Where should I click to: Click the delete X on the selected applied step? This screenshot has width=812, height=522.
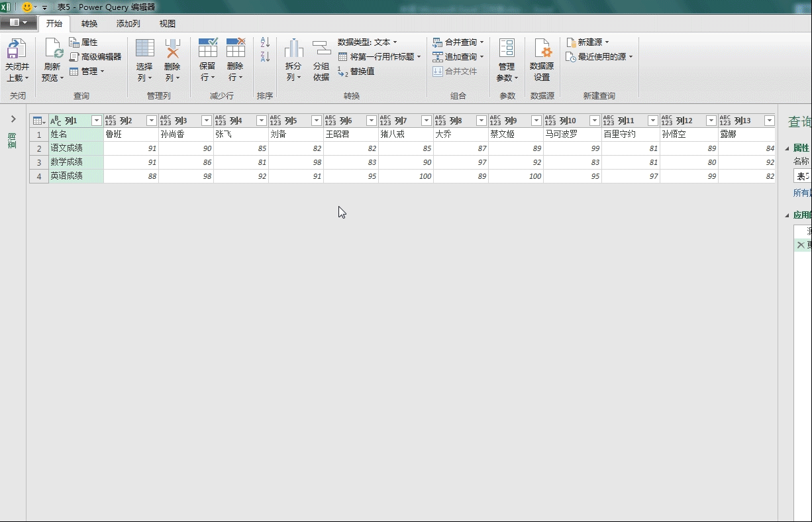pos(801,245)
